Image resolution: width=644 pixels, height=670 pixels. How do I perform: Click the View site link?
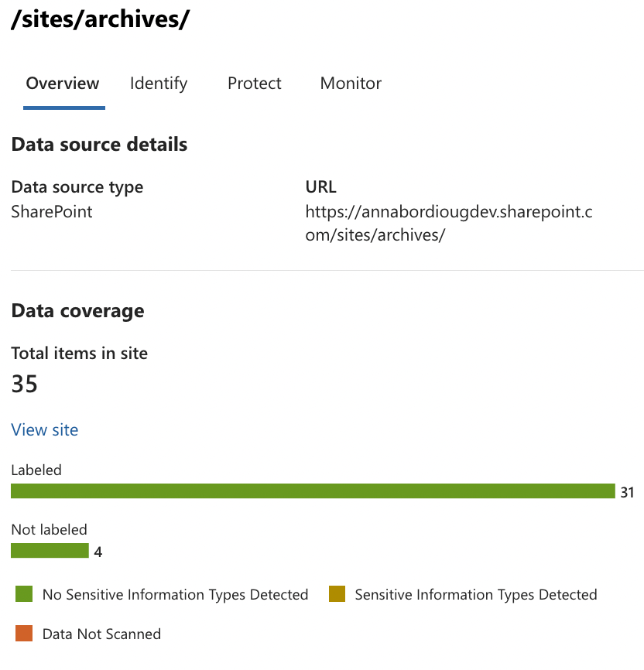tap(45, 430)
